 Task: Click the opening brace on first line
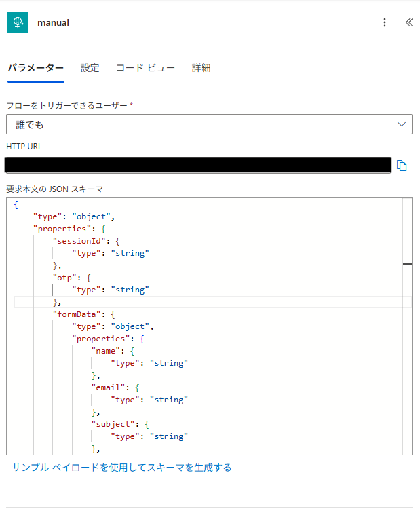(16, 205)
